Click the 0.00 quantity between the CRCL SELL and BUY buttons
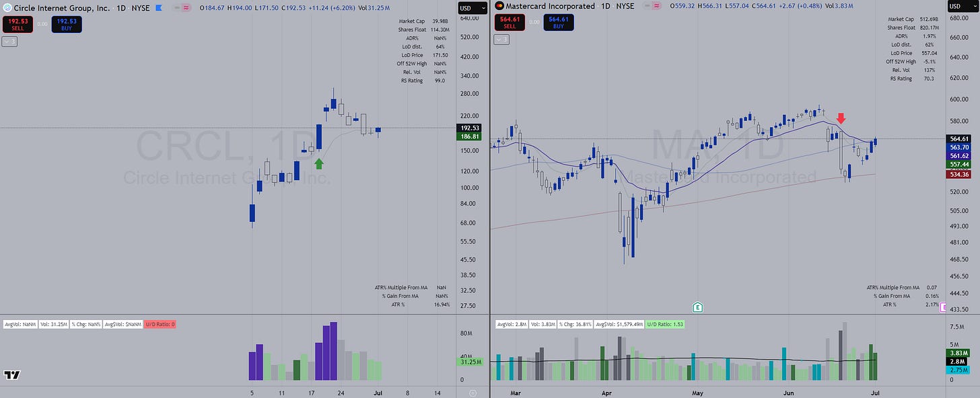This screenshot has height=398, width=980. (42, 24)
